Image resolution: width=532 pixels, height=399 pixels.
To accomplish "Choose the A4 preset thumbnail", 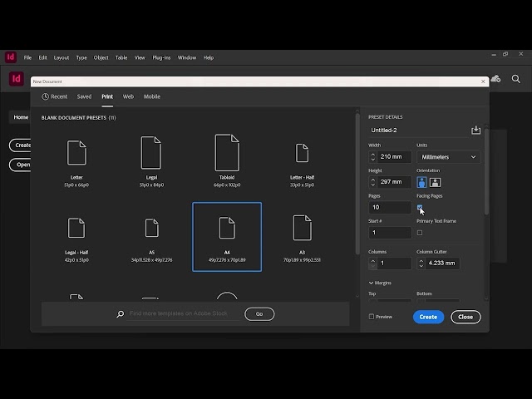I will [227, 237].
